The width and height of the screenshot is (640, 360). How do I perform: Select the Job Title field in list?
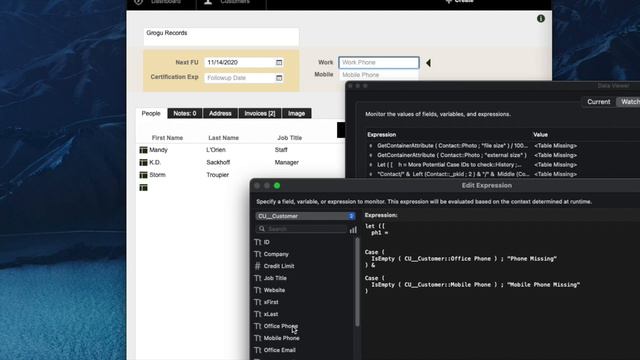[275, 278]
